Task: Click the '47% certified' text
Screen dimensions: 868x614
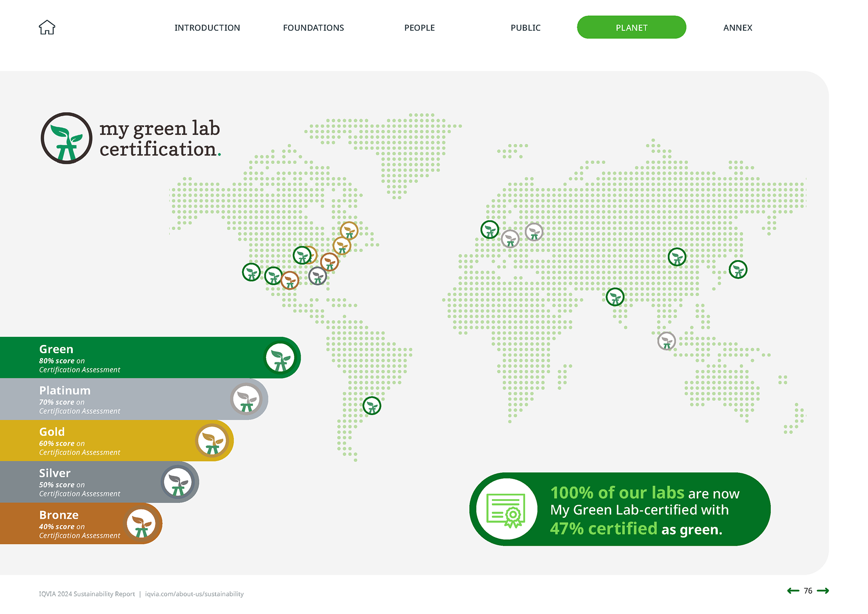Action: (604, 528)
